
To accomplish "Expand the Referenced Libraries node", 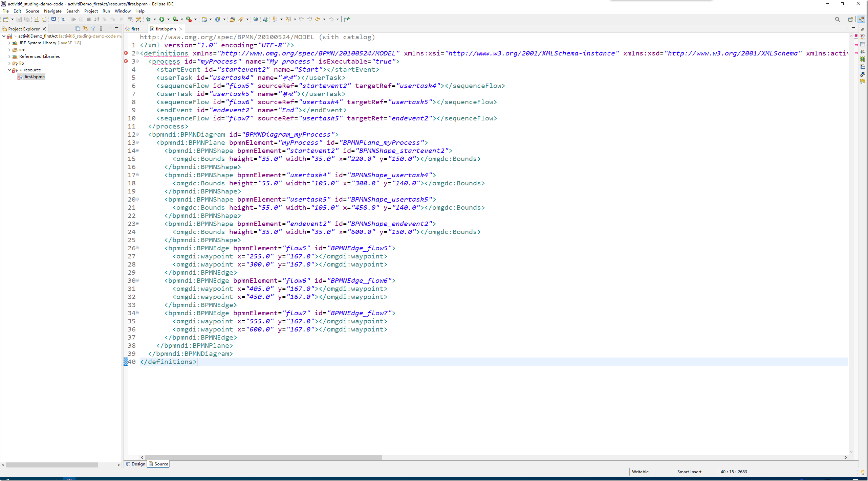I will (9, 56).
